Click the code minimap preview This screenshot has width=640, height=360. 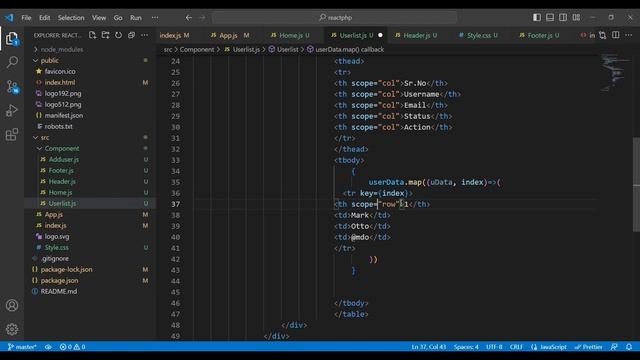tap(614, 72)
